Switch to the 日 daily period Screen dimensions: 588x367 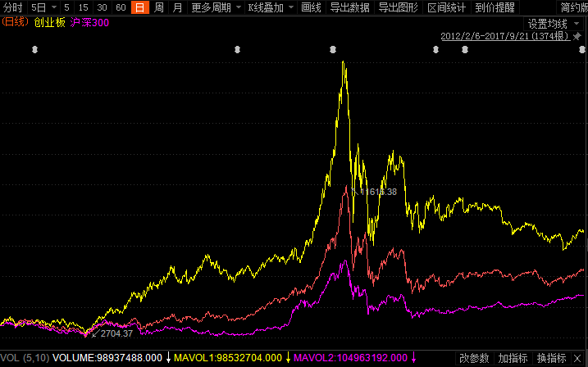pyautogui.click(x=139, y=7)
